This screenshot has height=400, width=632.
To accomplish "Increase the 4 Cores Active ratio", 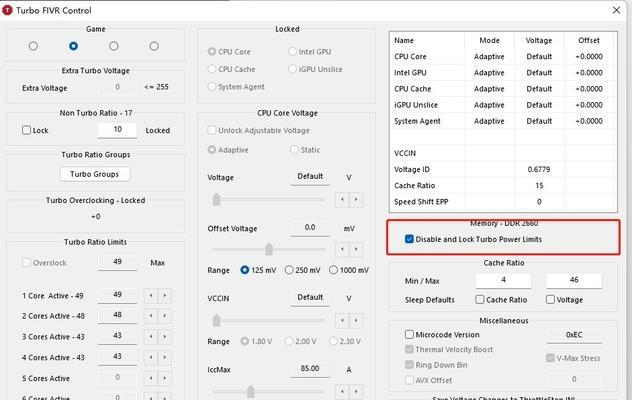I will [x=165, y=357].
